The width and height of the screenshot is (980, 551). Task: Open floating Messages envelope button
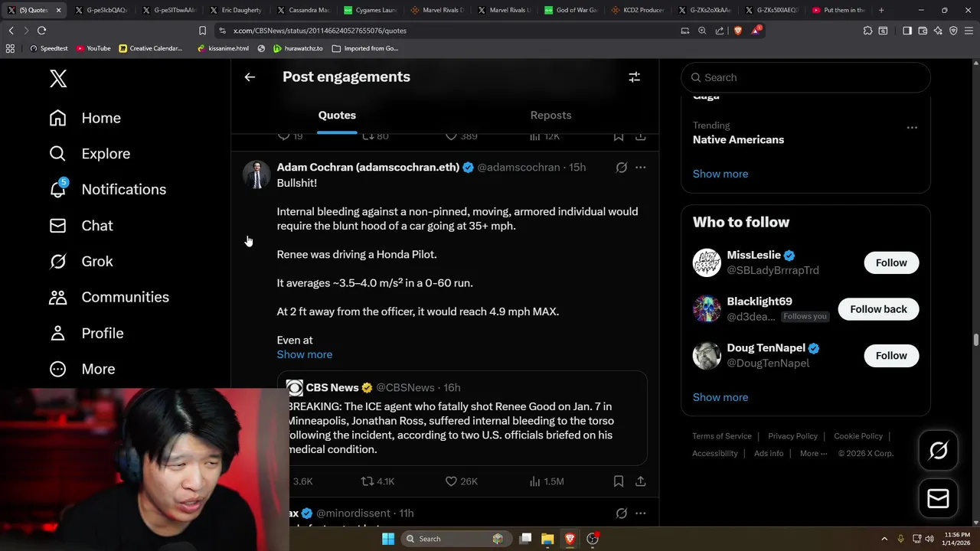point(938,499)
